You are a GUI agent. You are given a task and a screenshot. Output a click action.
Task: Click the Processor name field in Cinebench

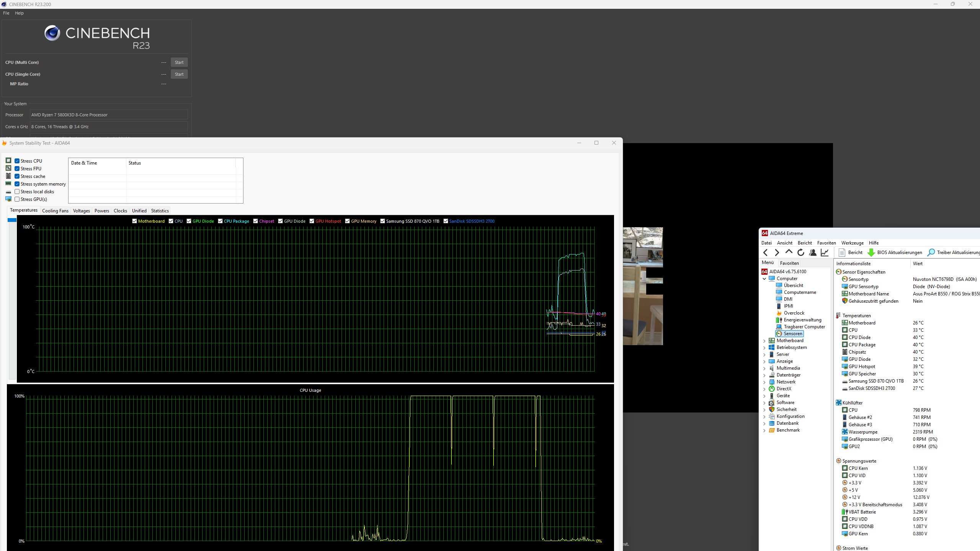[x=109, y=115]
